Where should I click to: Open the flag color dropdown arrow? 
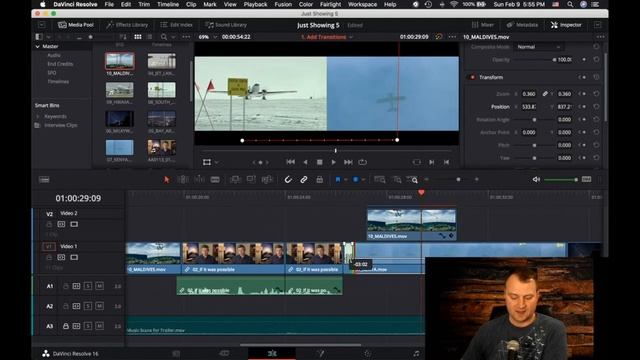pyautogui.click(x=345, y=180)
